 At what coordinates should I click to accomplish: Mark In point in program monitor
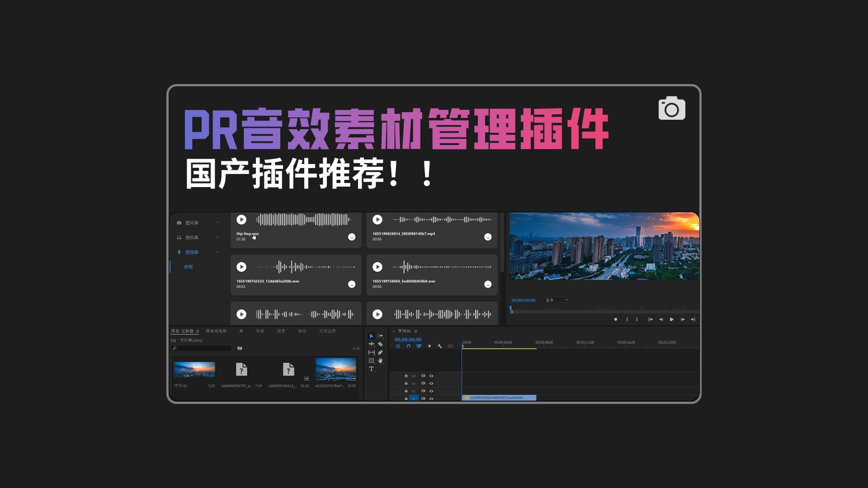[x=627, y=319]
